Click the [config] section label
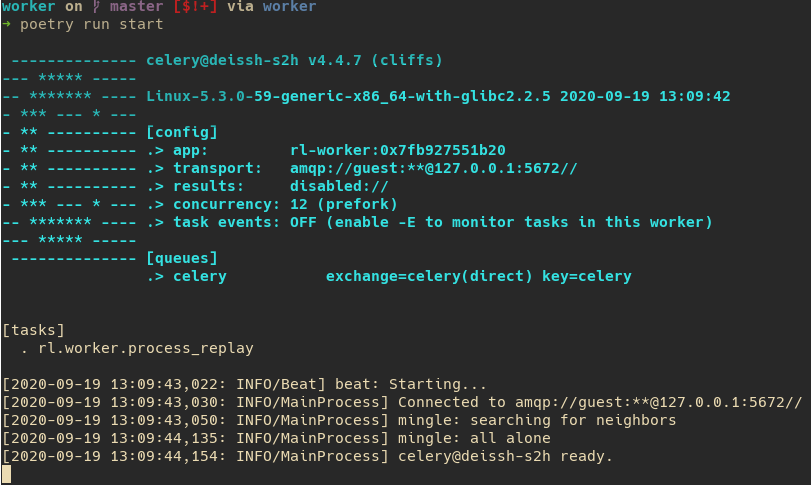This screenshot has height=485, width=811. (182, 132)
